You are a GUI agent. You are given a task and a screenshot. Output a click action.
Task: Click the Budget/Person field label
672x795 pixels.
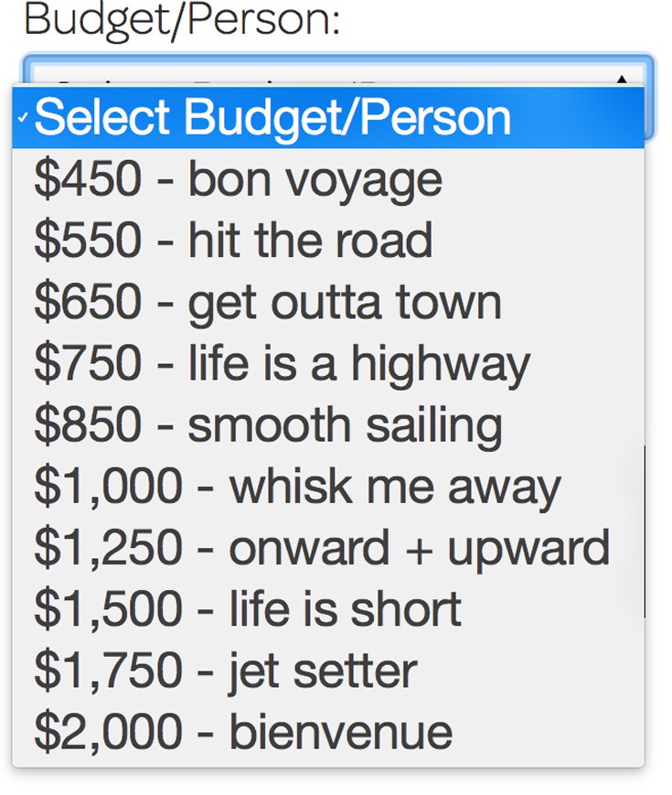(x=181, y=19)
